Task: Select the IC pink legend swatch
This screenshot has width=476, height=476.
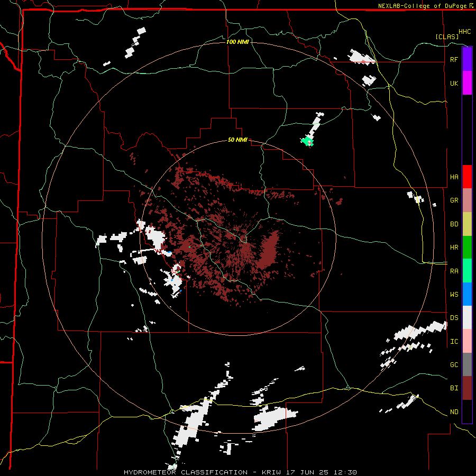Action: pos(467,341)
